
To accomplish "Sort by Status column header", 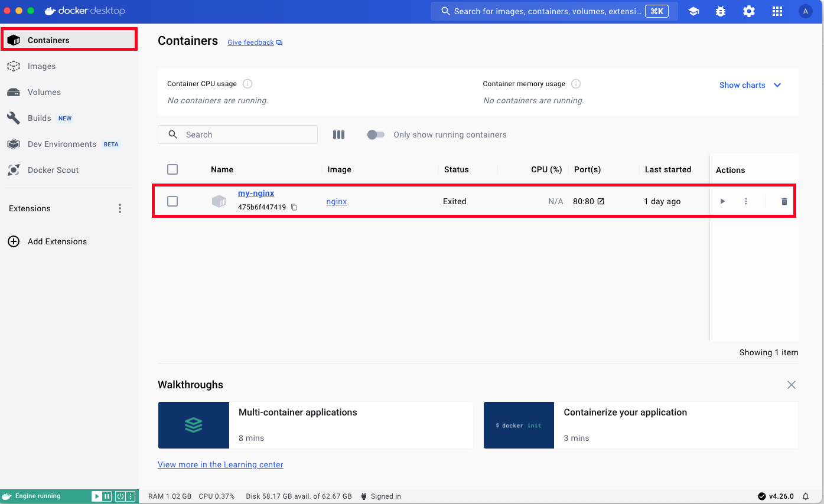I will pyautogui.click(x=457, y=169).
